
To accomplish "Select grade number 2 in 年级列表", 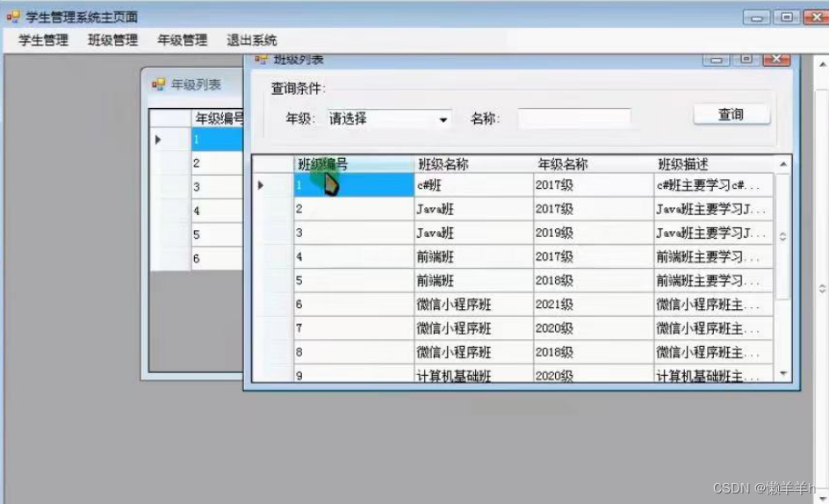I will (217, 163).
